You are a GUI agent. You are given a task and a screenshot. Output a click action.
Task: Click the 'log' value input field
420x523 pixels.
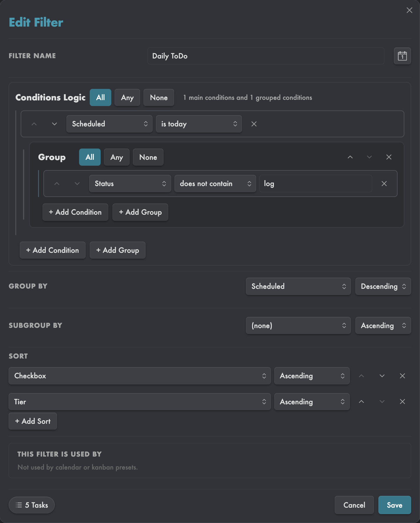pos(316,184)
